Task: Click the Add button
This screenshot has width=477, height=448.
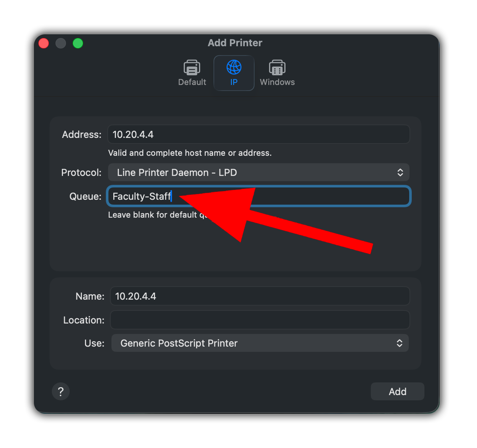Action: pyautogui.click(x=398, y=391)
